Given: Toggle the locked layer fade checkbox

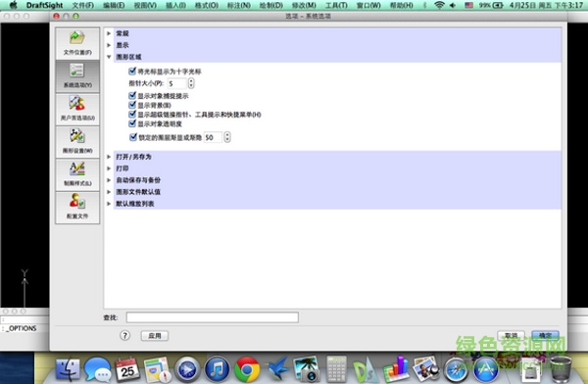Looking at the screenshot, I should coord(133,137).
